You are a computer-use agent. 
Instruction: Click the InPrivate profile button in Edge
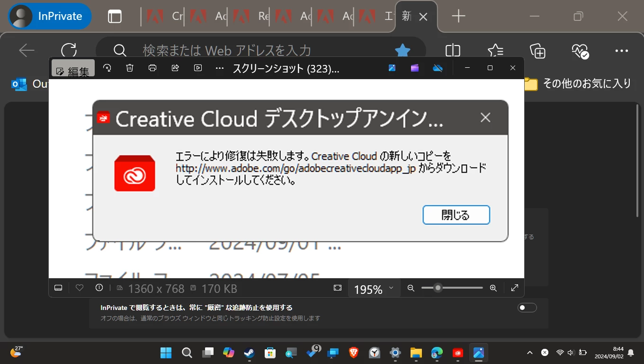(x=50, y=16)
